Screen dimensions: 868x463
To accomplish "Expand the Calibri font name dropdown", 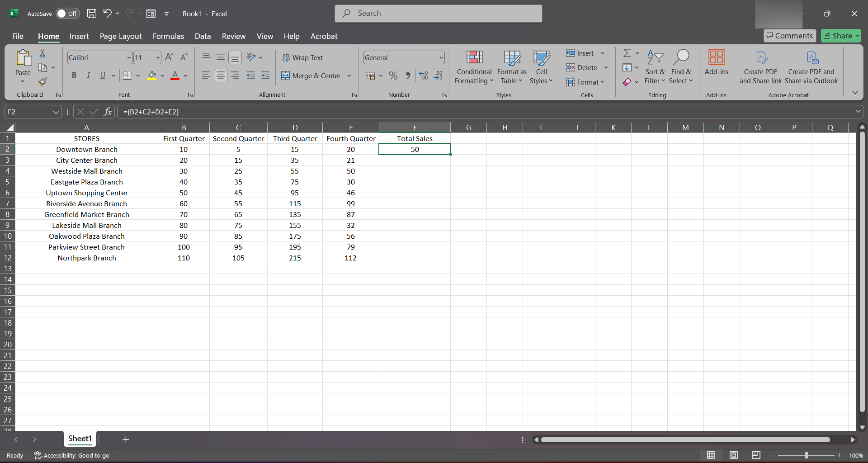I will 128,57.
